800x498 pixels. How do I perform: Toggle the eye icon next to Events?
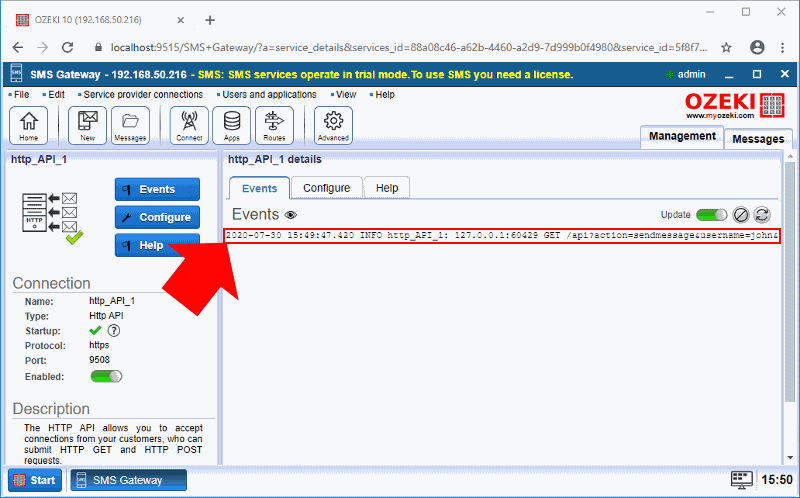click(291, 215)
